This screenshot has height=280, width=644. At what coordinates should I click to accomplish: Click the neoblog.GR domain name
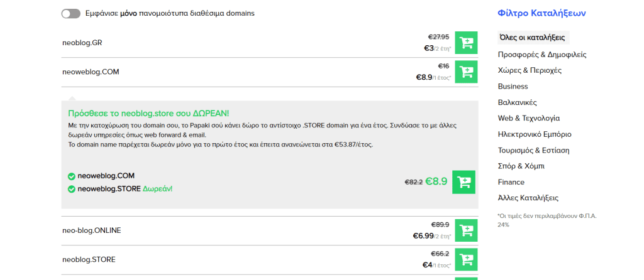point(82,43)
